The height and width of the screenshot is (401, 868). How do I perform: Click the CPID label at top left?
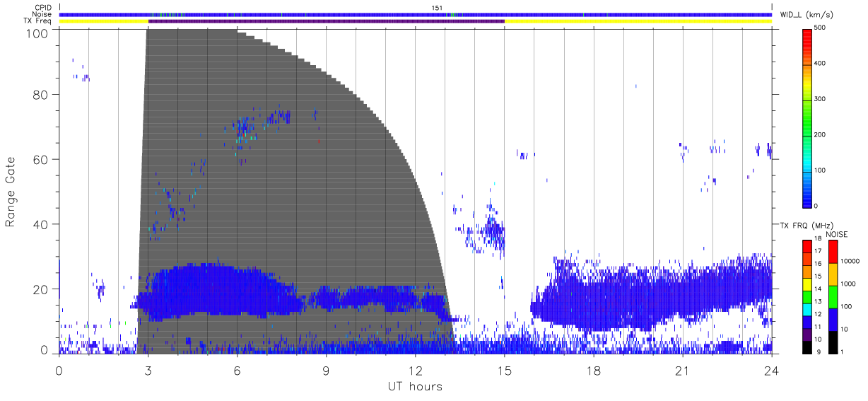coord(43,8)
